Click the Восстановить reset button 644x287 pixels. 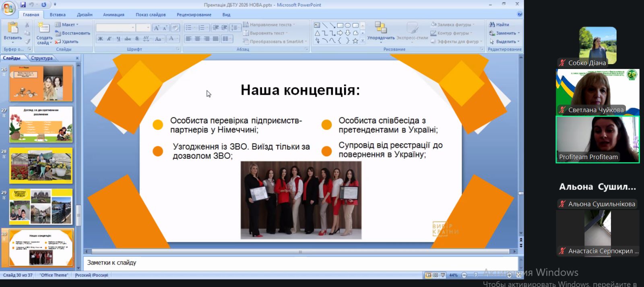click(x=72, y=33)
